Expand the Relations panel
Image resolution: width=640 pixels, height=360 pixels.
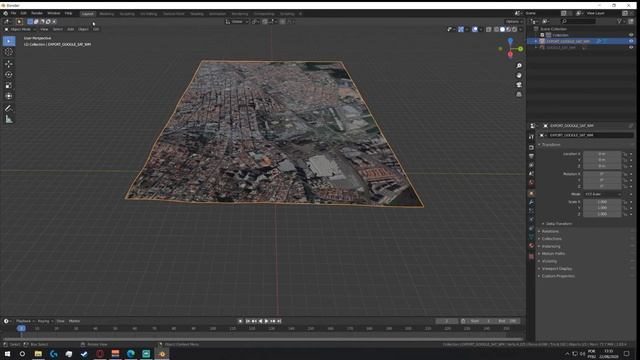pos(550,231)
